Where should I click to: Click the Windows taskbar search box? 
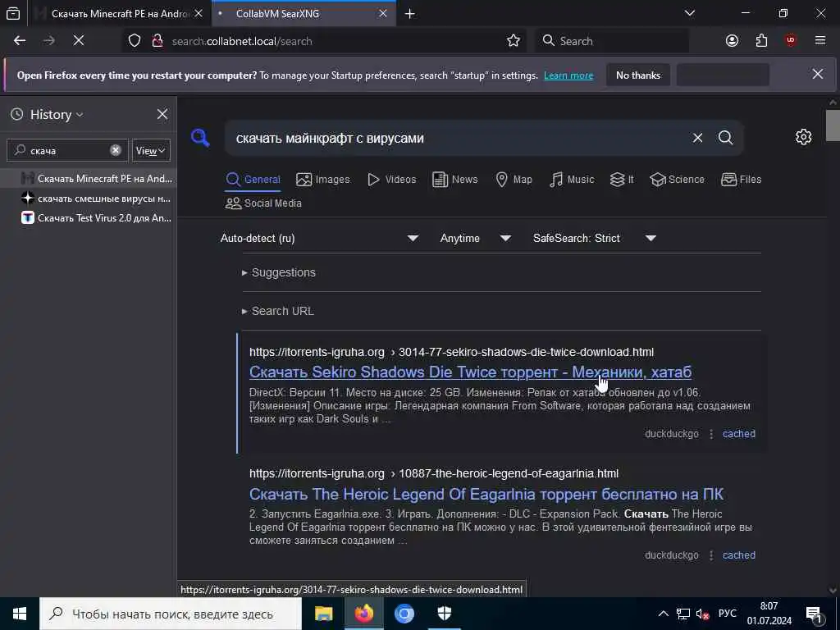click(171, 614)
